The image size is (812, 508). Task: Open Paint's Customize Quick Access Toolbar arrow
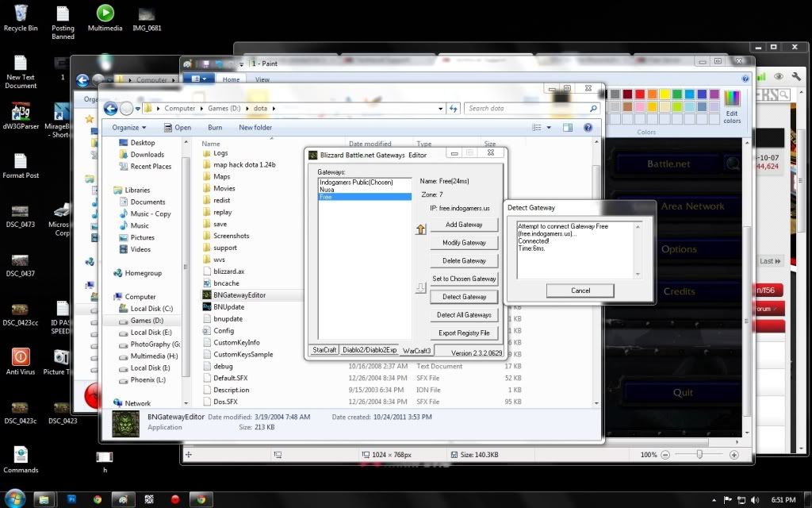pyautogui.click(x=241, y=64)
